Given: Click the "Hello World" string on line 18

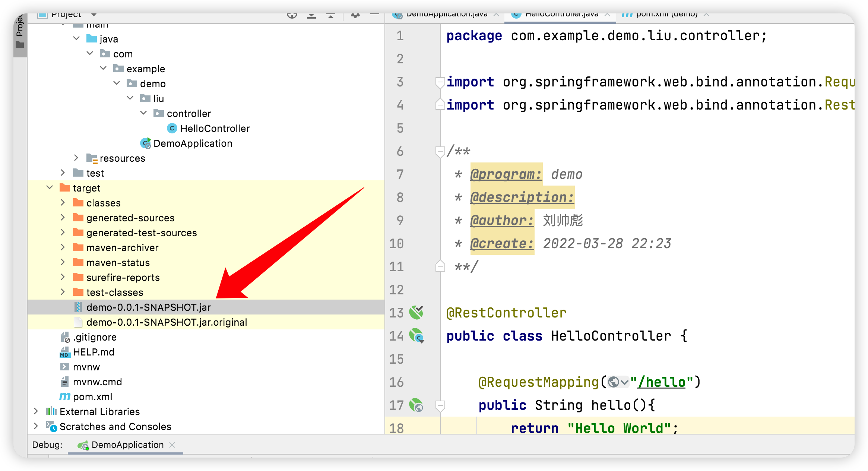Looking at the screenshot, I should pyautogui.click(x=619, y=428).
